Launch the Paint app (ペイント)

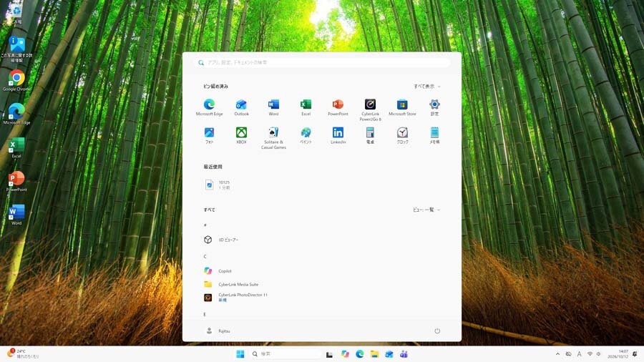coord(306,135)
